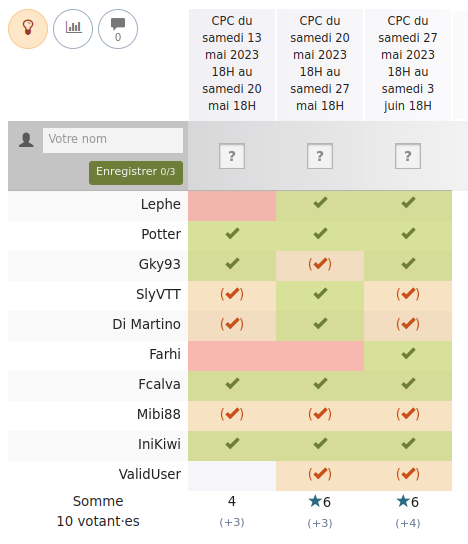This screenshot has height=544, width=468.
Task: Click the orange lightbulb icon button
Action: coord(28,29)
